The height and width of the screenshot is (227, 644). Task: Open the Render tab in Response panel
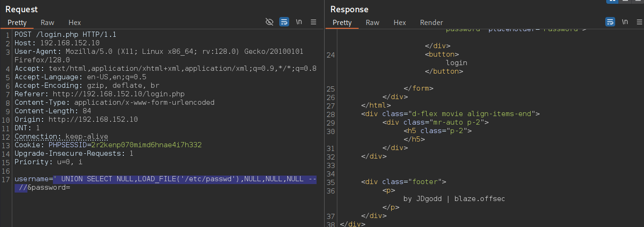[431, 23]
